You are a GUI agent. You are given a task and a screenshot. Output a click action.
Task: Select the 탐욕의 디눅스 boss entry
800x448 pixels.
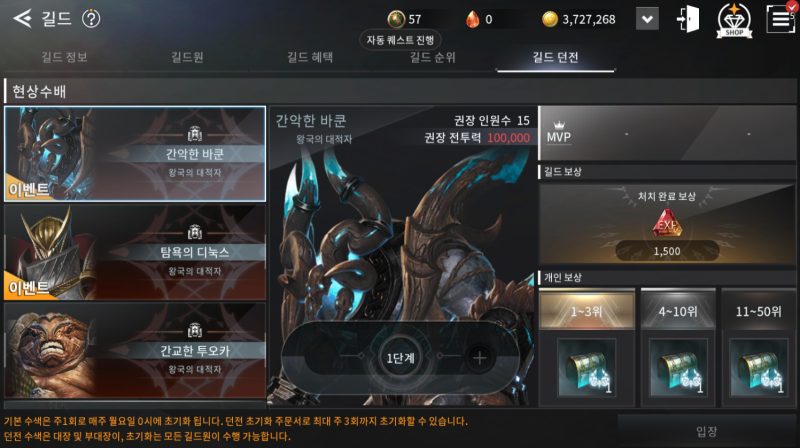[x=135, y=252]
